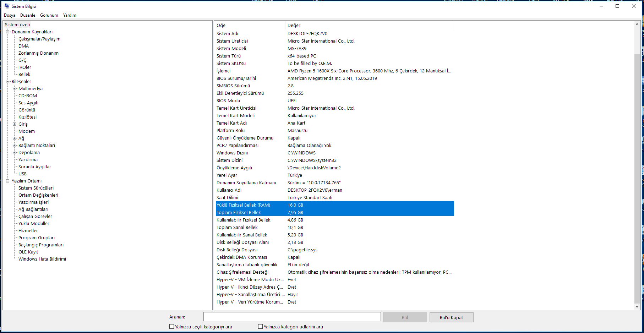This screenshot has height=333, width=644.
Task: Select Sistem Sürücüleri tree item
Action: pyautogui.click(x=36, y=188)
